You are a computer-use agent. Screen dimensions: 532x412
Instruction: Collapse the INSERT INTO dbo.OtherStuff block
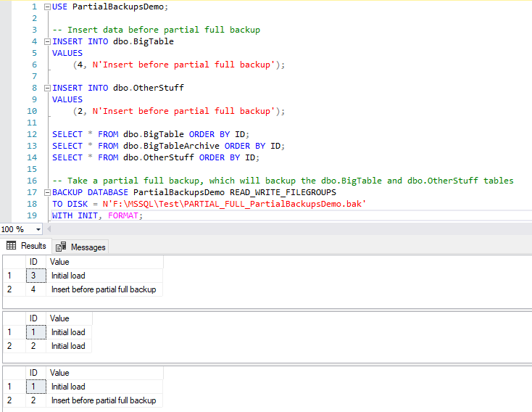[x=48, y=88]
